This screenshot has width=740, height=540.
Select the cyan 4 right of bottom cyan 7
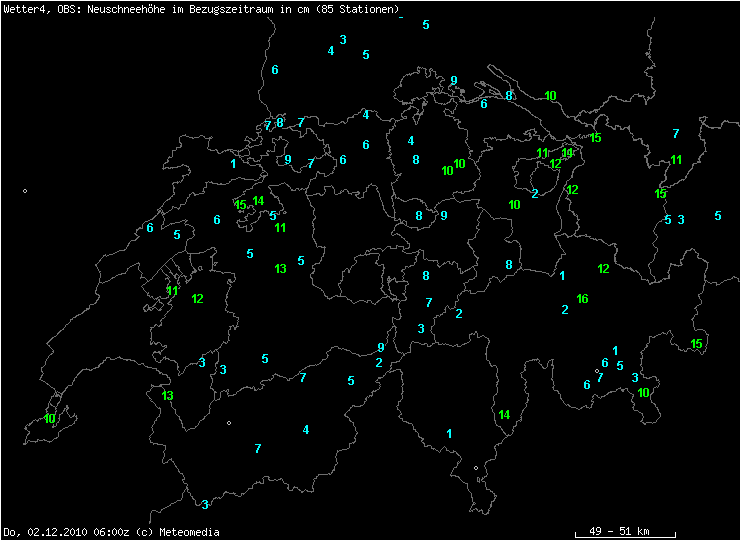coord(306,430)
